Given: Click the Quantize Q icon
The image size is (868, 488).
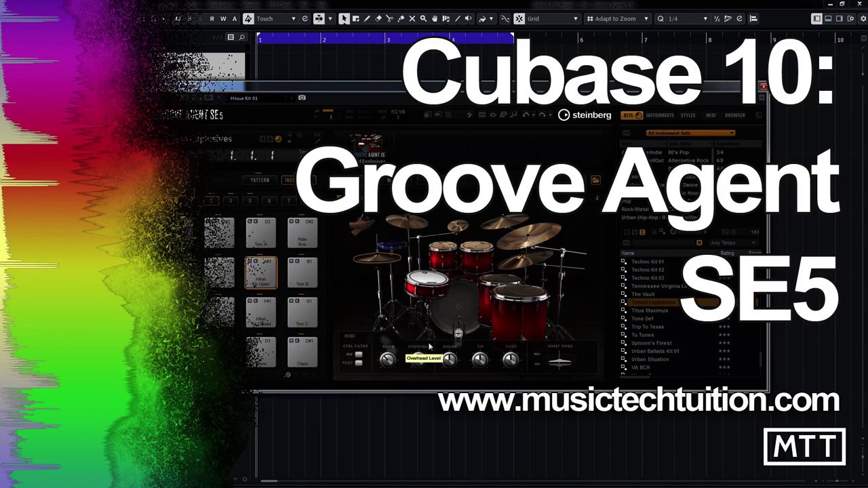Looking at the screenshot, I should click(660, 18).
